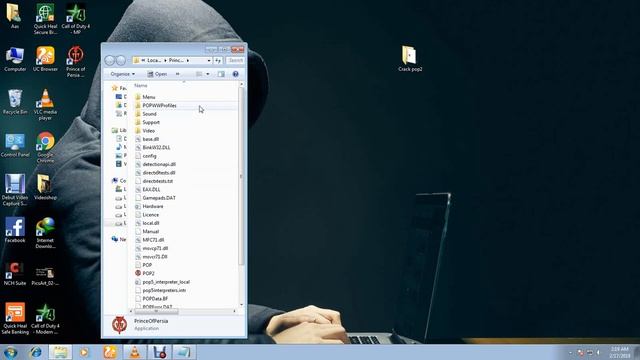
Task: Select the base.dll file
Action: point(147,139)
